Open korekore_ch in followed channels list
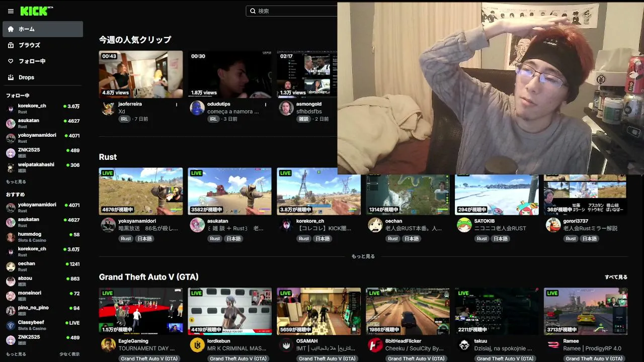 coord(43,109)
